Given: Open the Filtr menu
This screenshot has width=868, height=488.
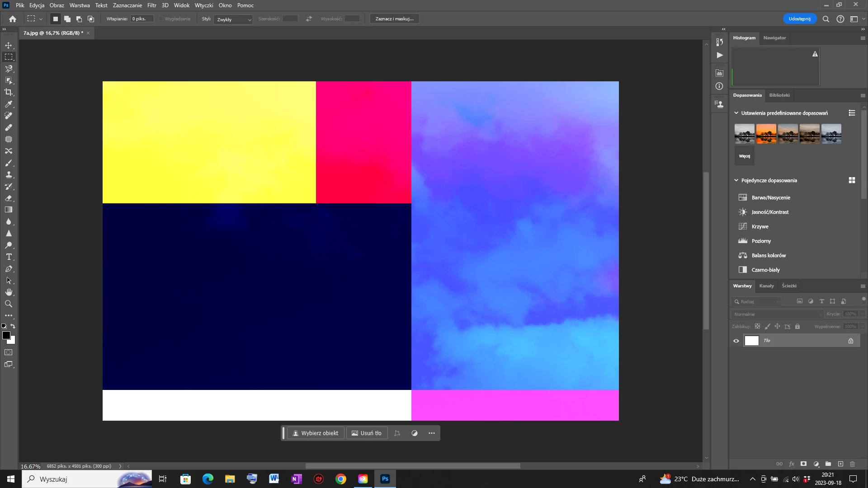Looking at the screenshot, I should tap(151, 5).
